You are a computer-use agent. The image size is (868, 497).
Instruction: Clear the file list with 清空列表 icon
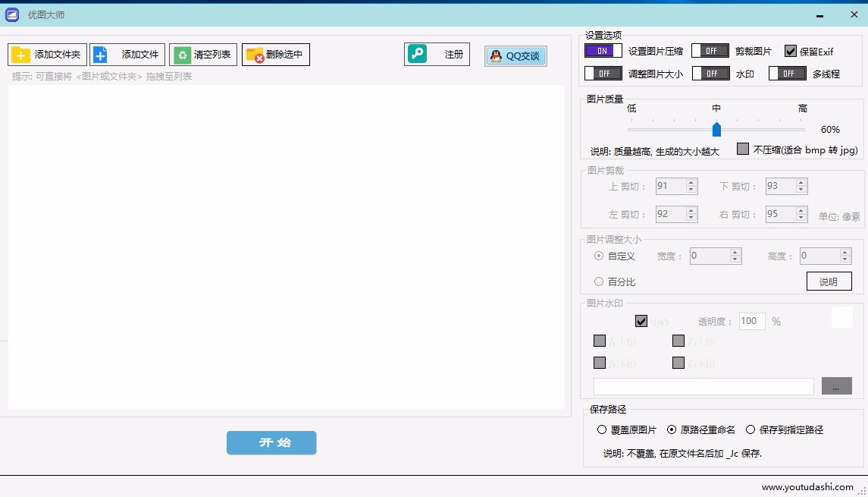click(x=182, y=54)
